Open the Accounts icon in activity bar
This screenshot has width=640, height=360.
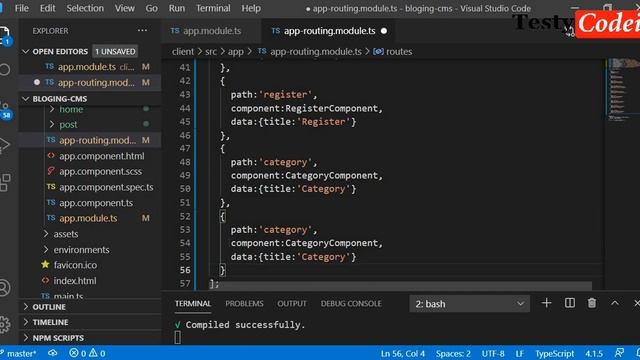(x=5, y=288)
